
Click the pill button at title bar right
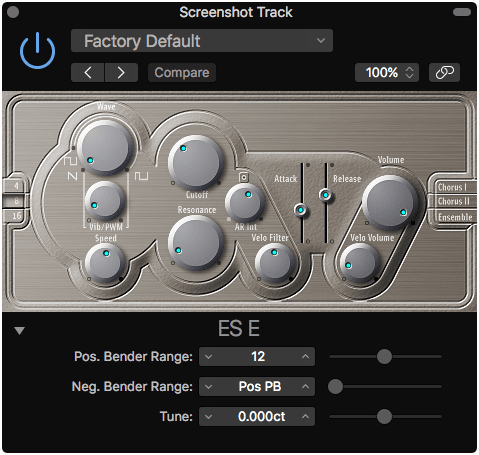462,12
